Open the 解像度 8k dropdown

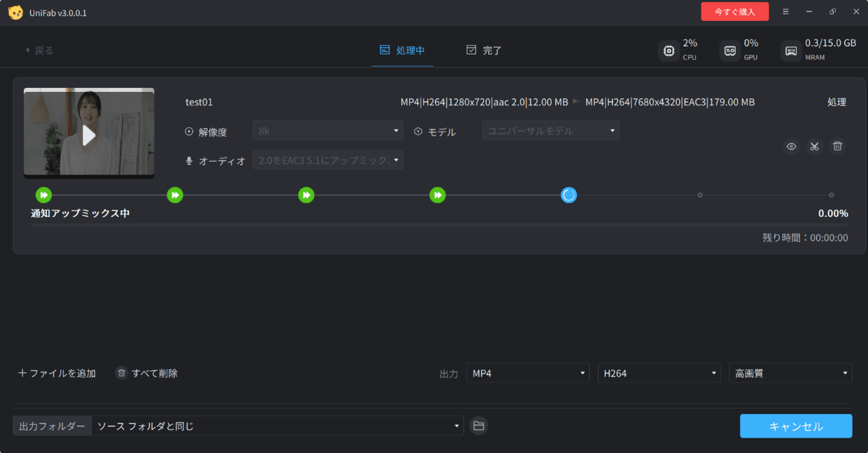(x=328, y=131)
